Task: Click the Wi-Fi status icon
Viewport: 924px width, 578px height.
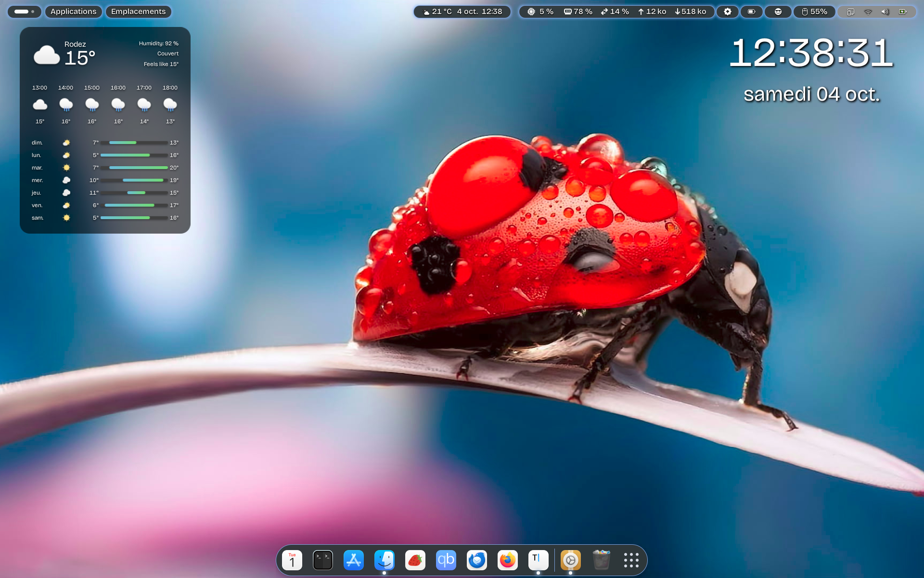Action: 868,12
